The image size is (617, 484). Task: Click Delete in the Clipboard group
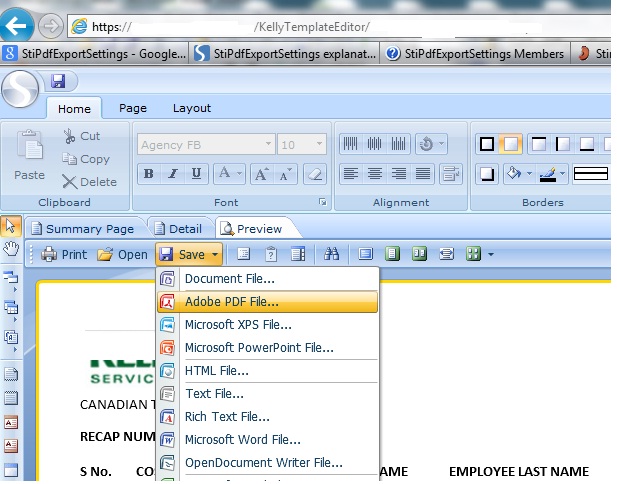click(89, 182)
